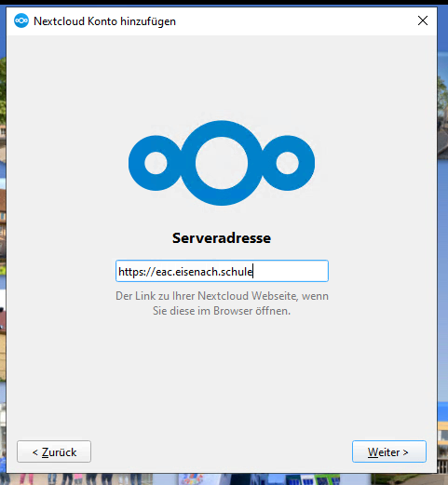Go back with the Zurück button
Screen dimensions: 448x485
coord(54,451)
